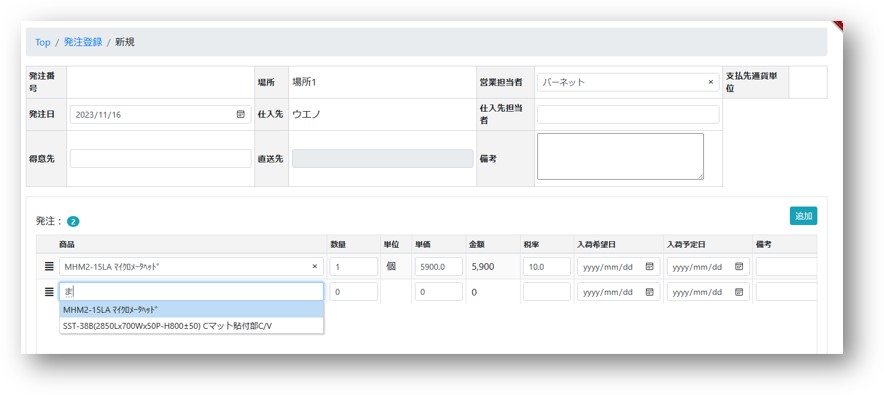Focus the first row 商品 combo box

[192, 267]
